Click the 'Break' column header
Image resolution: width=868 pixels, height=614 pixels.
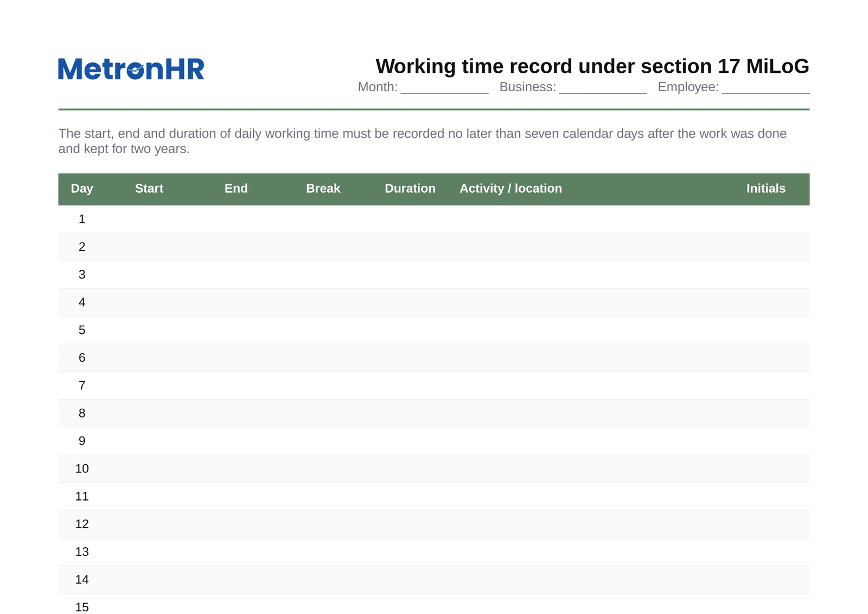[323, 188]
